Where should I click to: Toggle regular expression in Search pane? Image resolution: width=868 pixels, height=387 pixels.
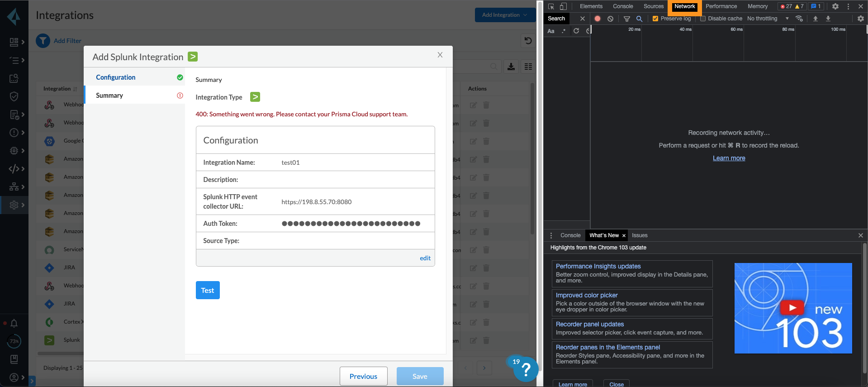point(564,31)
